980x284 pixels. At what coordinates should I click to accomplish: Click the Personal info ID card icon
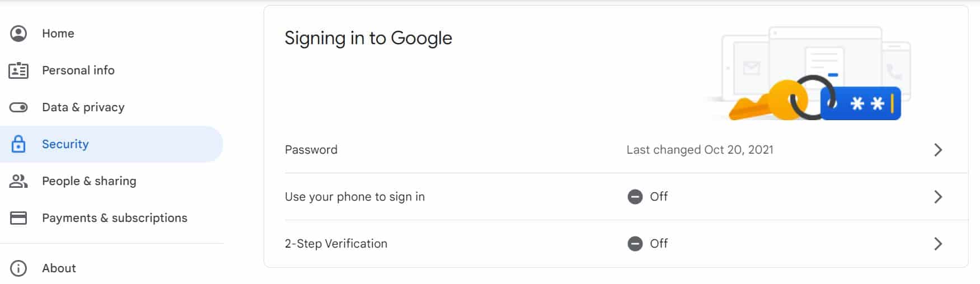tap(18, 70)
